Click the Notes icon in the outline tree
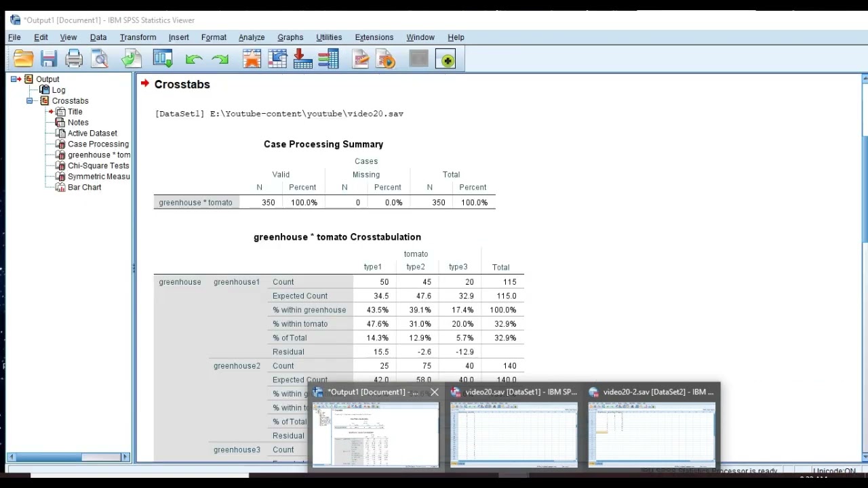Screen dimensions: 868x488 (x=60, y=123)
